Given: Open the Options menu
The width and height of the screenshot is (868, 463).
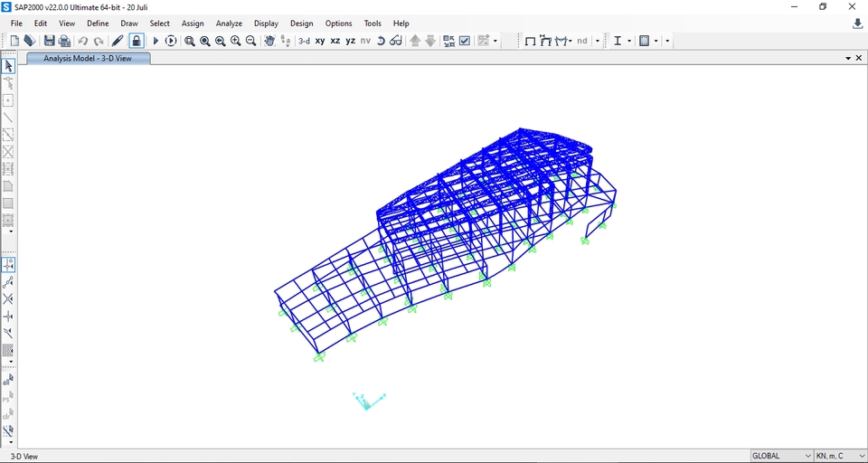Looking at the screenshot, I should point(338,24).
